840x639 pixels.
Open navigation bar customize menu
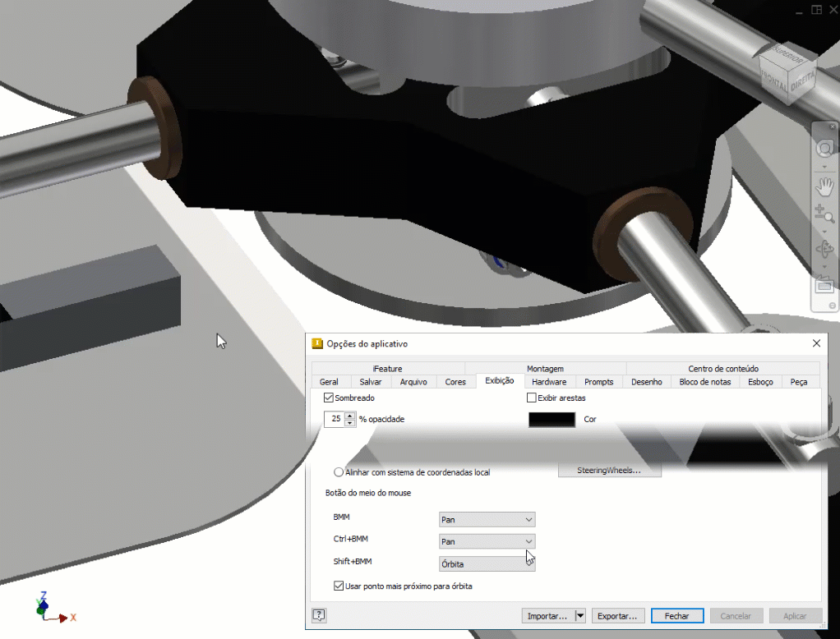(832, 306)
